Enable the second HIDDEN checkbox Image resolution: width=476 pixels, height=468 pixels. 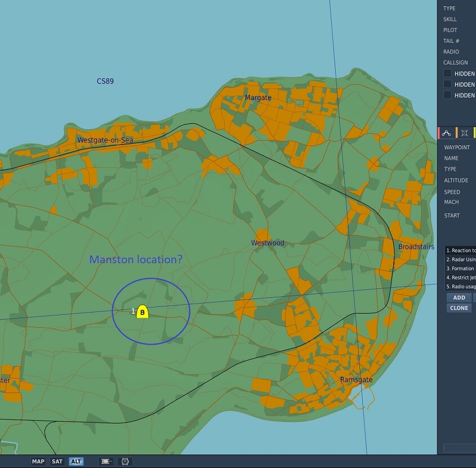[447, 84]
